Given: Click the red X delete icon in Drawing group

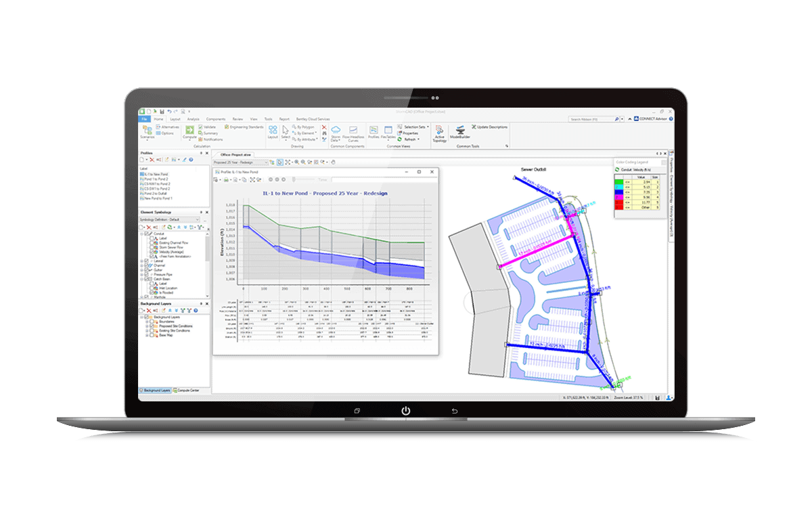Looking at the screenshot, I should (324, 127).
